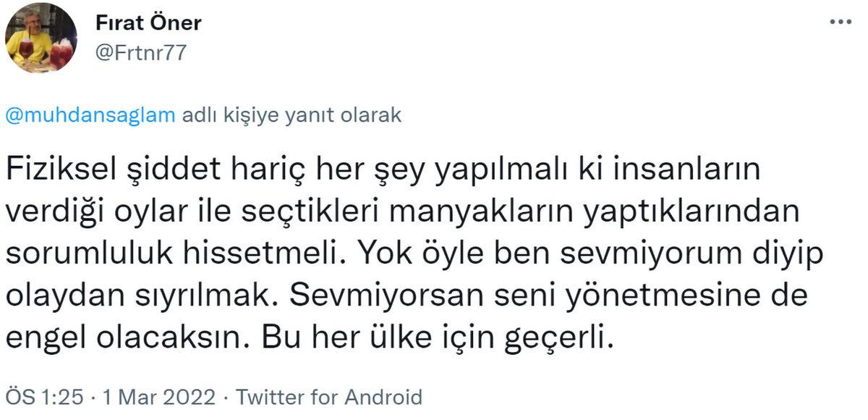The height and width of the screenshot is (420, 868).
Task: Click the date separator dot near the timestamp
Action: click(93, 398)
